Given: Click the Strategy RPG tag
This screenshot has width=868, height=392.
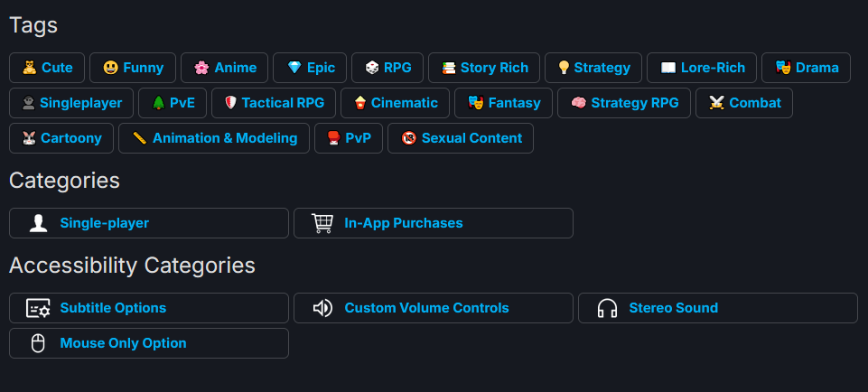Looking at the screenshot, I should tap(624, 103).
